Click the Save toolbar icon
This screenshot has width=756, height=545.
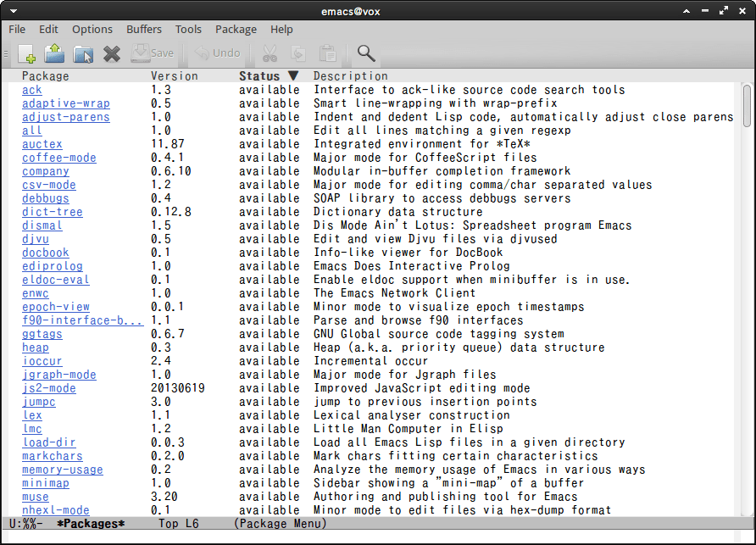[146, 53]
